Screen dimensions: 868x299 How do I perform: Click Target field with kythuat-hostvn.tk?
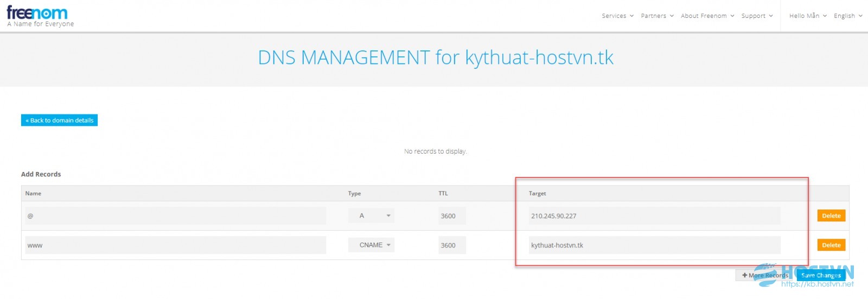[654, 245]
